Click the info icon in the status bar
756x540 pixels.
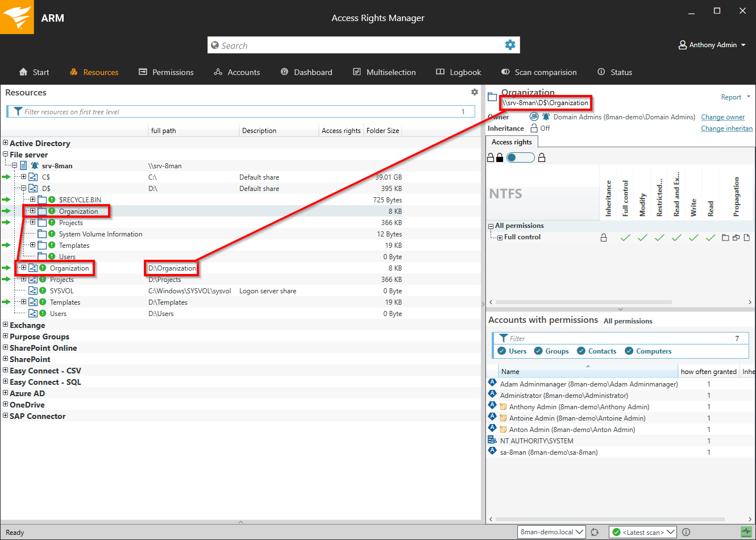[x=686, y=532]
